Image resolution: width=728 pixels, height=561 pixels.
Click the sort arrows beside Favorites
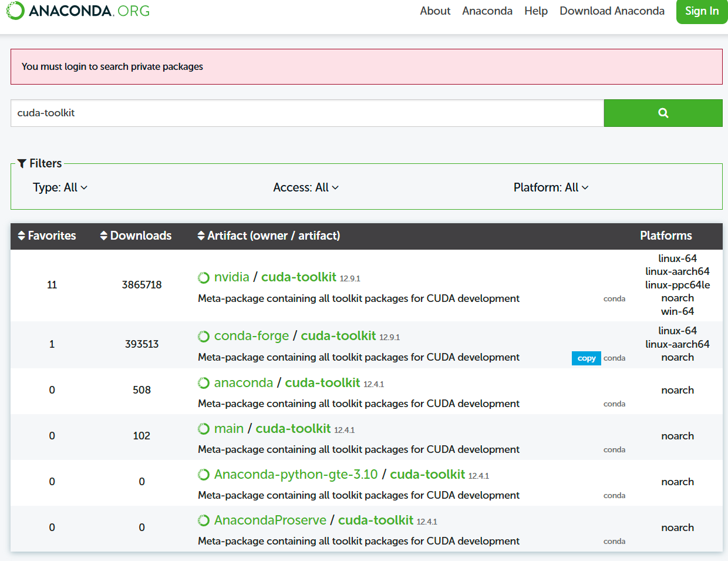coord(22,236)
